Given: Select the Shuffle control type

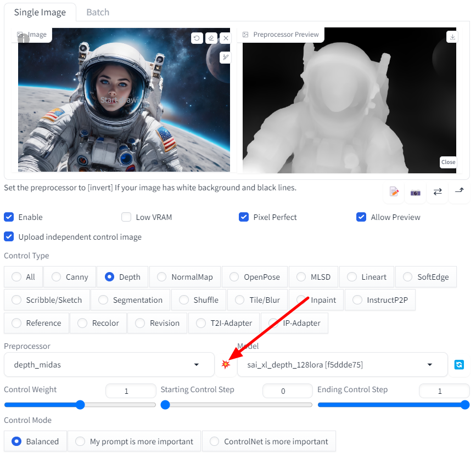Looking at the screenshot, I should [x=199, y=299].
